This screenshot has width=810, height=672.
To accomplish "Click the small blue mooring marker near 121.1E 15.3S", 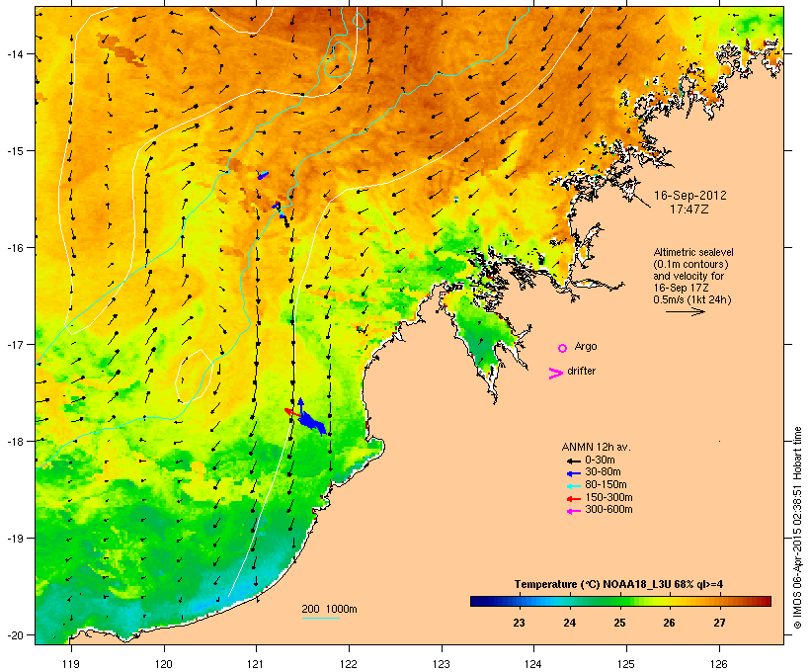I will tap(264, 175).
